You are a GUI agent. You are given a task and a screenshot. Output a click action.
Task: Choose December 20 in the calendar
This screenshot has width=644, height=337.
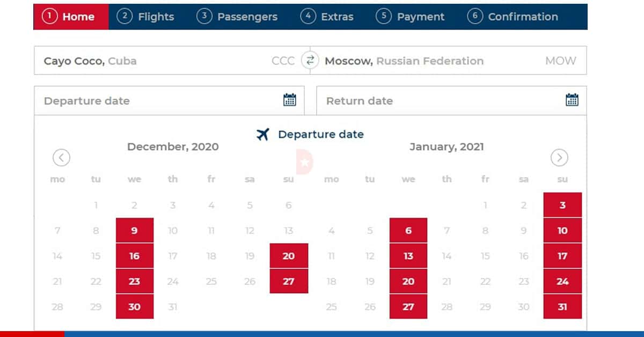pos(289,255)
